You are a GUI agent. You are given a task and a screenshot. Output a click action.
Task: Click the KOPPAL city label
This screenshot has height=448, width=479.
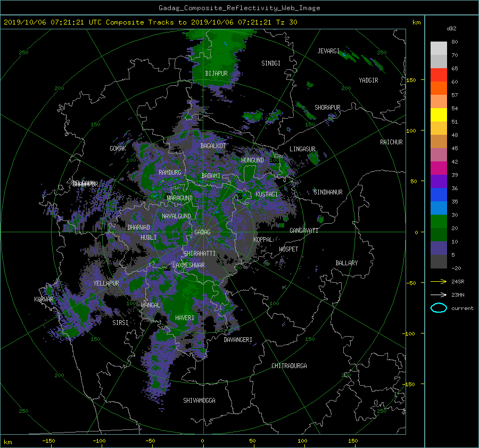[x=263, y=240]
